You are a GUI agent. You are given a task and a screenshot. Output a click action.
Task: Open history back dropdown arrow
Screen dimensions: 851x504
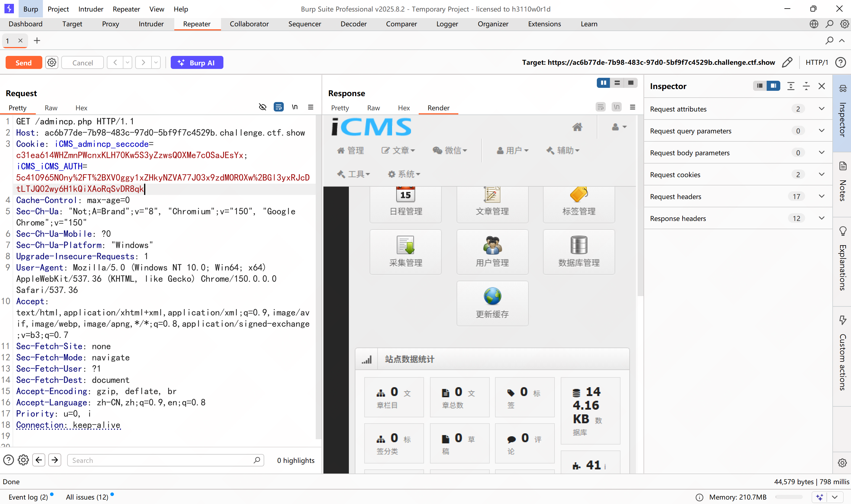[x=128, y=62]
